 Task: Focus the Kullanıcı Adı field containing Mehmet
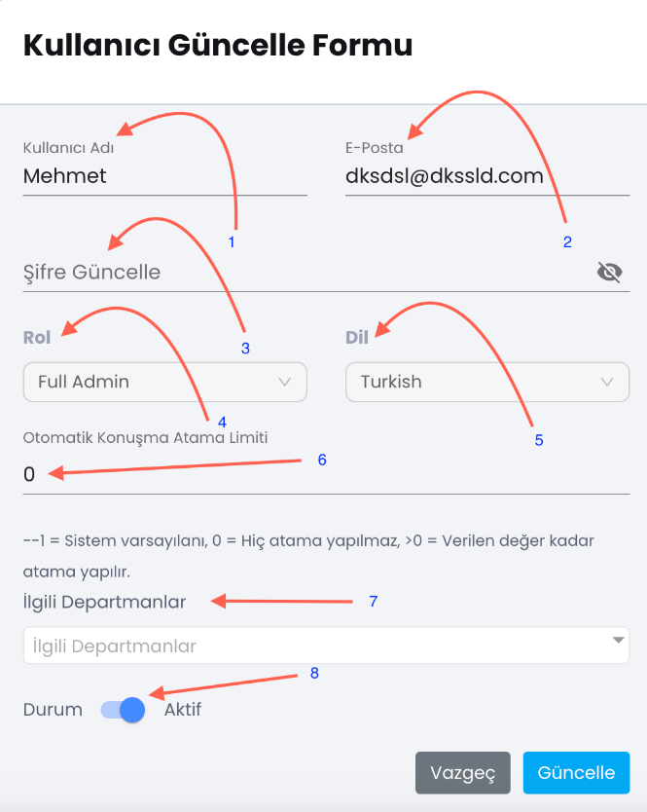[x=165, y=176]
